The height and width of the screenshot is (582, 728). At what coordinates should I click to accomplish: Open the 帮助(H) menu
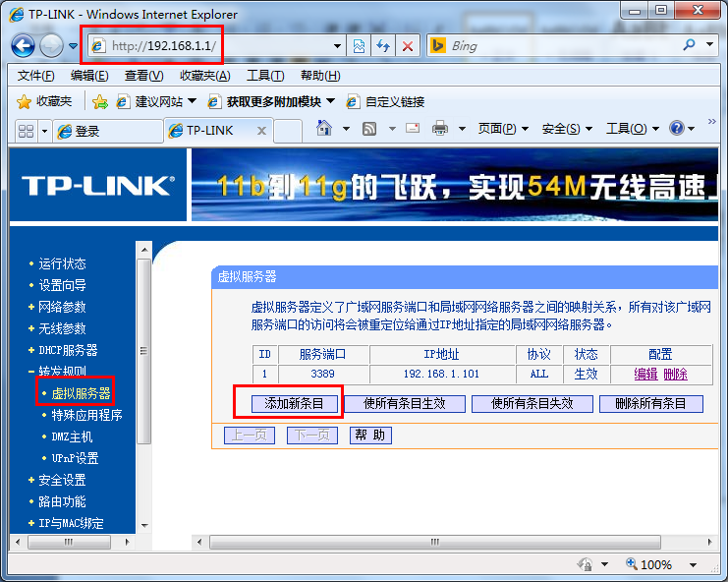pos(320,76)
